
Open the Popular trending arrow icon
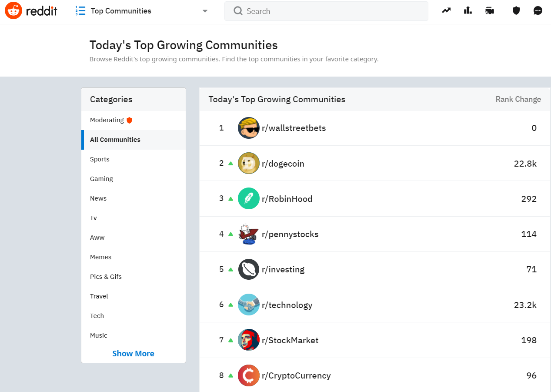[446, 11]
